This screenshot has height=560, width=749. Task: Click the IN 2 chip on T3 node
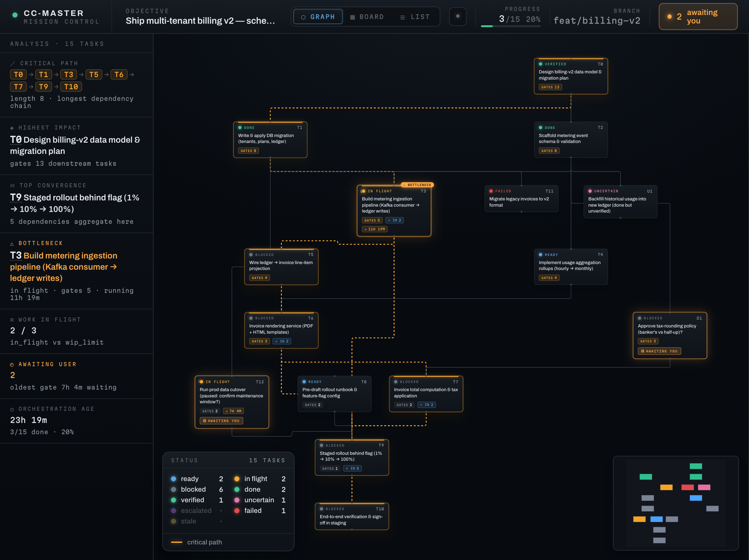point(394,221)
